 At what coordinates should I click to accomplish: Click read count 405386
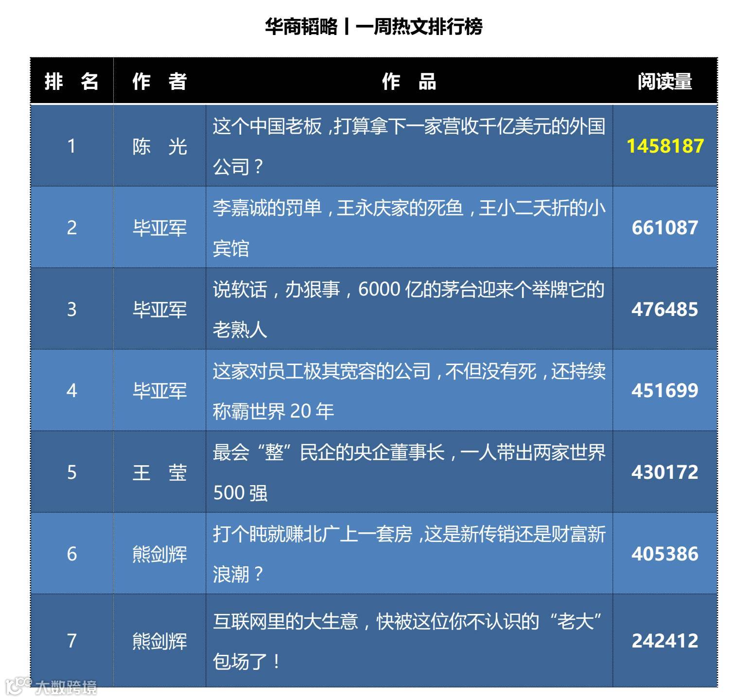pyautogui.click(x=664, y=554)
